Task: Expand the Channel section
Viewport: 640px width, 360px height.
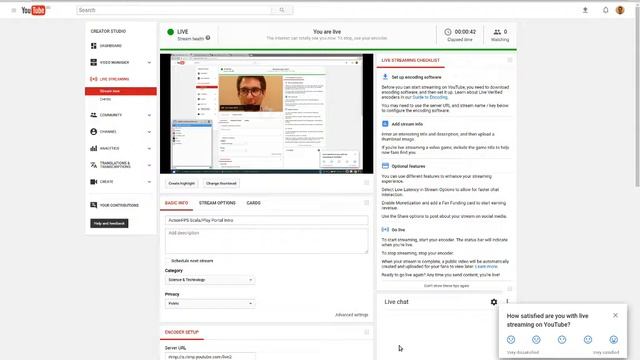Action: 149,132
